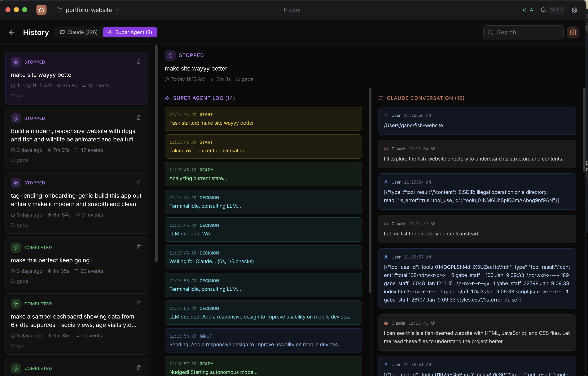This screenshot has width=588, height=376.
Task: Click the home icon button
Action: pos(41,10)
